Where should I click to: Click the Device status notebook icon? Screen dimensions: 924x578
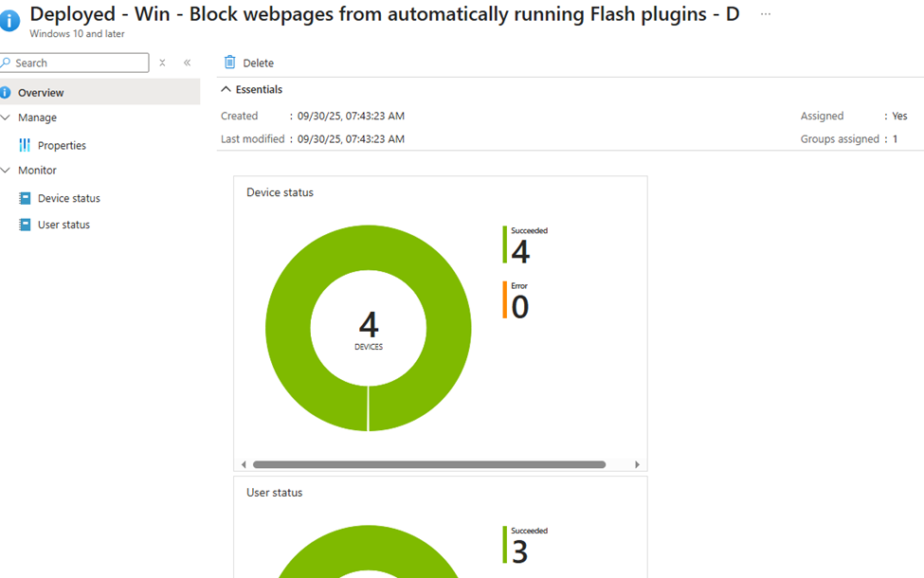tap(25, 198)
